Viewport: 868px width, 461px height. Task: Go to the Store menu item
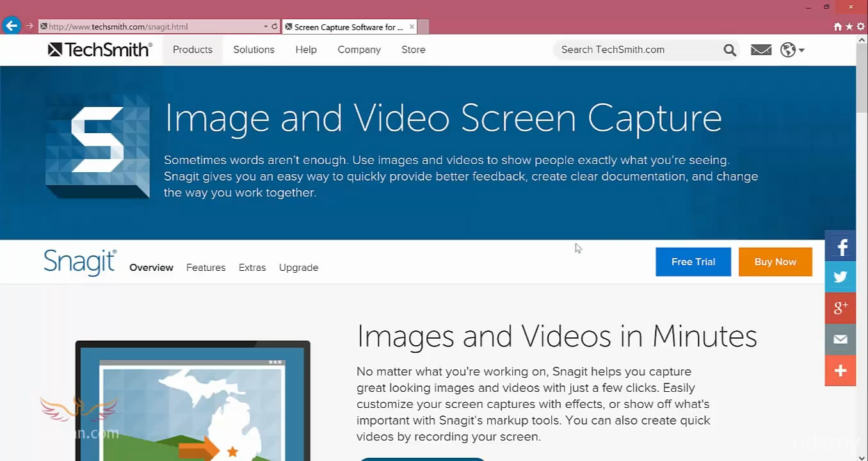tap(414, 49)
